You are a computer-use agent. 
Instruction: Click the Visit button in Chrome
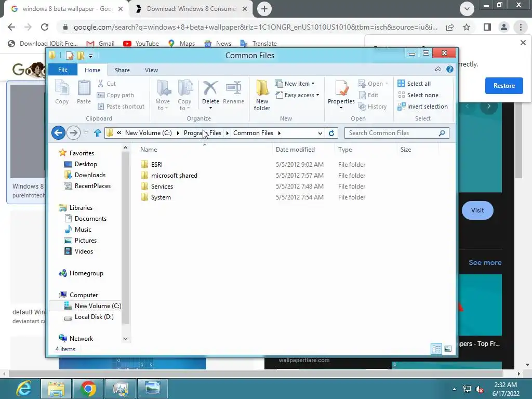tap(477, 210)
